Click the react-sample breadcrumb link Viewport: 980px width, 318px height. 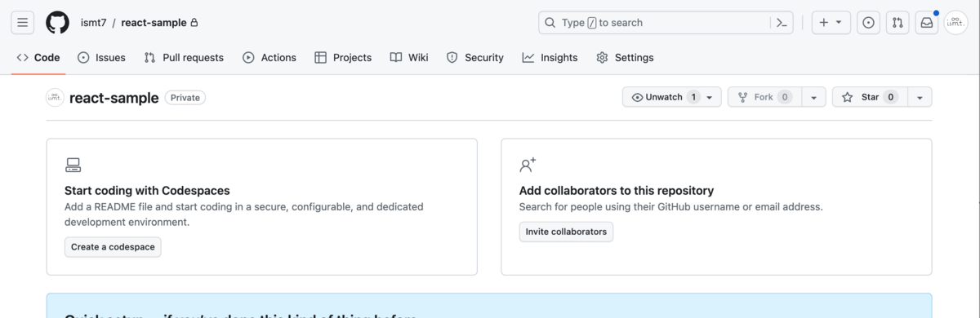point(154,23)
